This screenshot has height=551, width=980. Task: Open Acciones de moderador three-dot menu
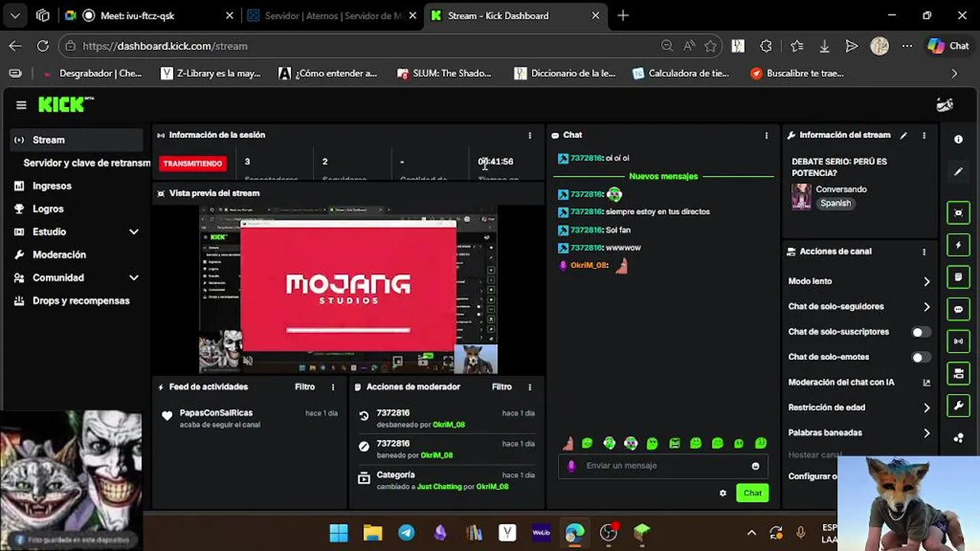coord(530,387)
